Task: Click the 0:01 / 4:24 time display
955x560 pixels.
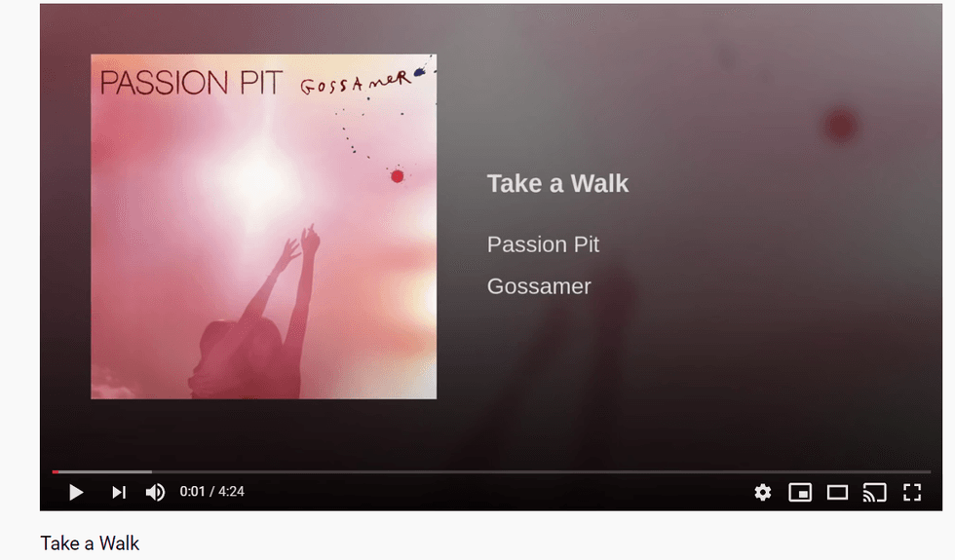Action: pyautogui.click(x=212, y=491)
